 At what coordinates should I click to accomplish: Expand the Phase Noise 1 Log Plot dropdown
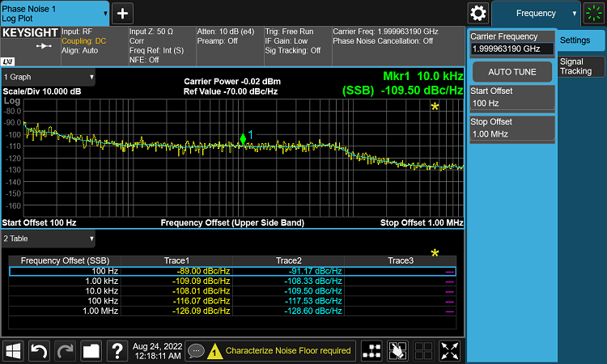coord(53,13)
